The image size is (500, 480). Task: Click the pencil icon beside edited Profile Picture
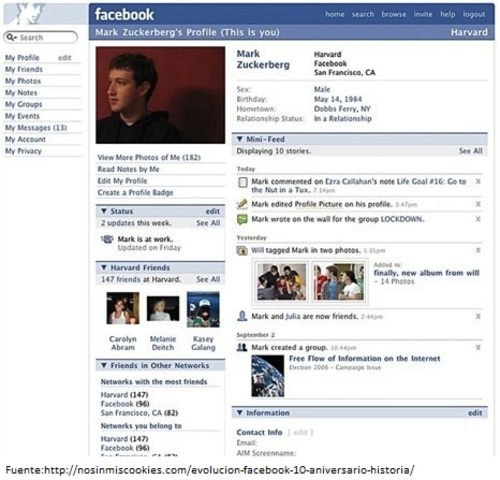[242, 204]
